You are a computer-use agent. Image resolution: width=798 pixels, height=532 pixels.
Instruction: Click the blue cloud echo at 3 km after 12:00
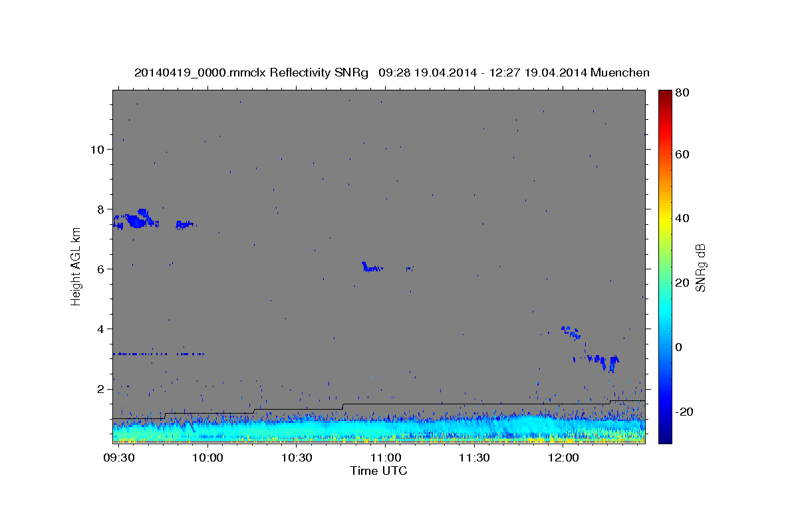[604, 362]
